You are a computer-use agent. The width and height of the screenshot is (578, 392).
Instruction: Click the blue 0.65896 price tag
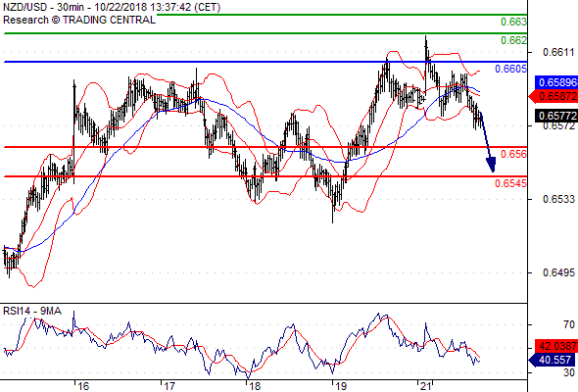pos(556,82)
